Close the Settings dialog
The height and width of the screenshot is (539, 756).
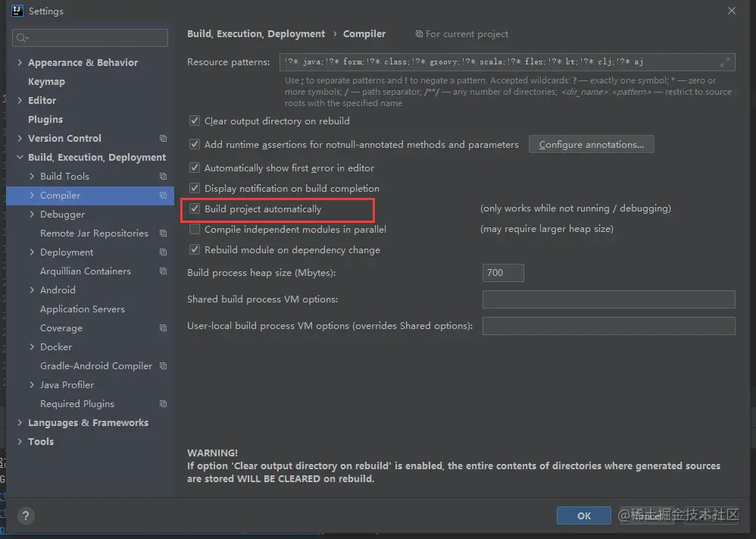[732, 11]
